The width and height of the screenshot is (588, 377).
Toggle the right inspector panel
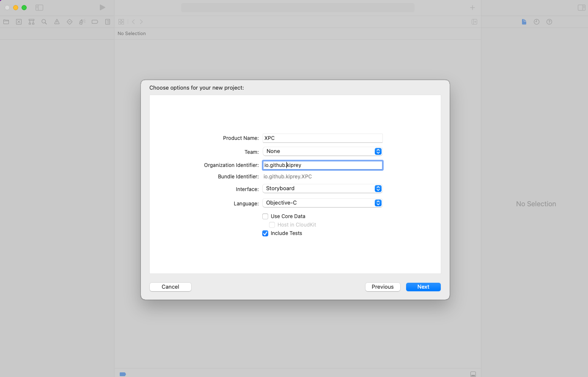point(581,8)
